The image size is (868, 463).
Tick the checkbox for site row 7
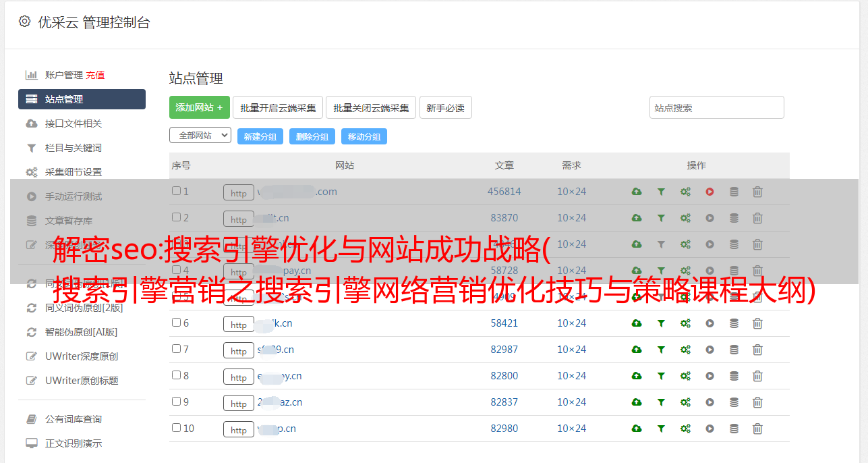[x=176, y=349]
